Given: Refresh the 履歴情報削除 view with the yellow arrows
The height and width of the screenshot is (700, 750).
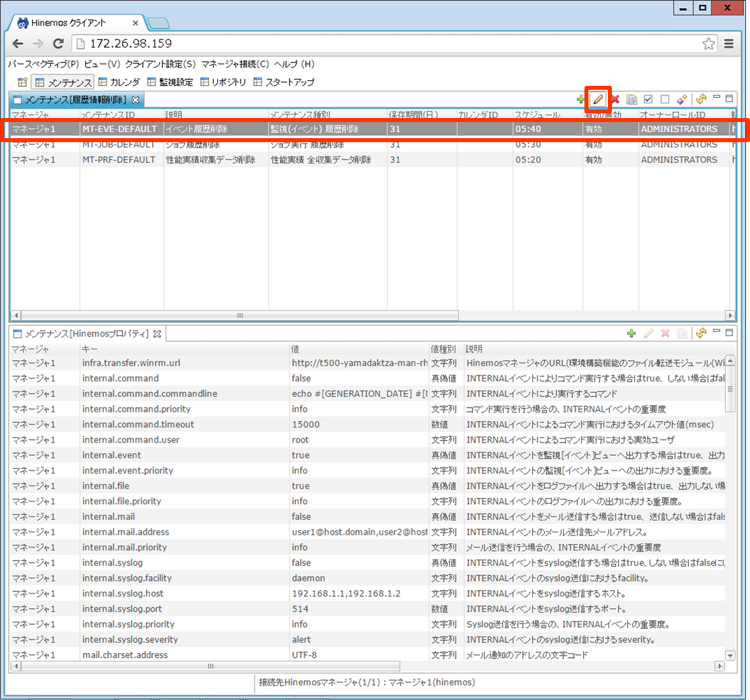Looking at the screenshot, I should click(701, 99).
